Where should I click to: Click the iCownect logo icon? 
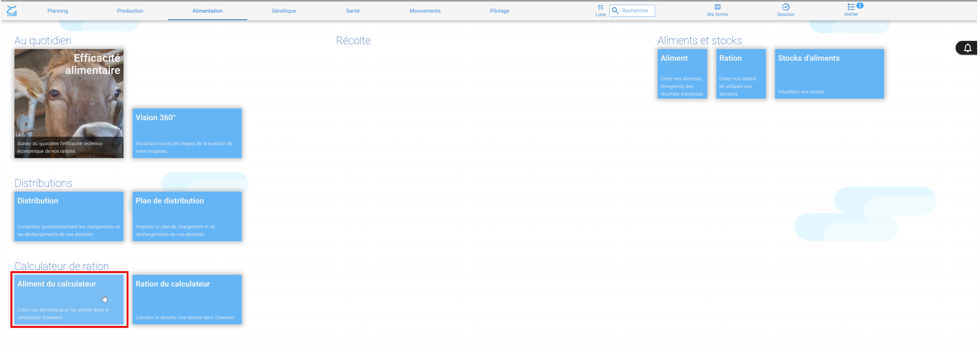point(12,11)
